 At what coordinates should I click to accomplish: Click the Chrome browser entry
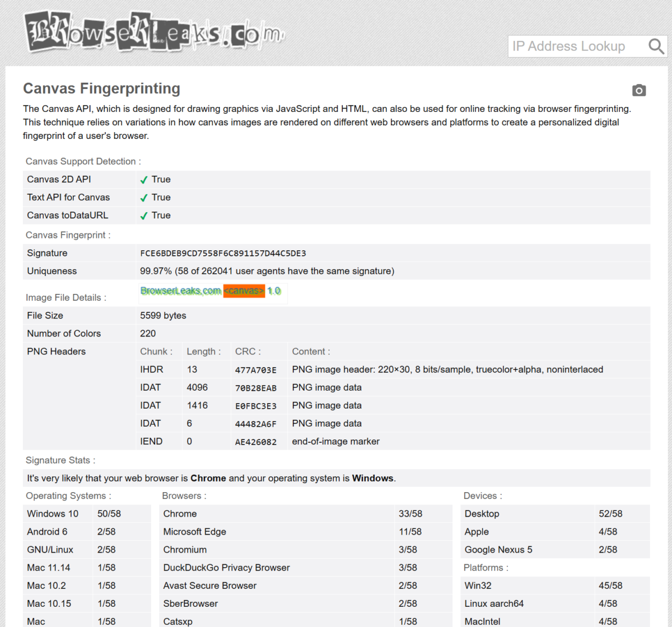180,514
